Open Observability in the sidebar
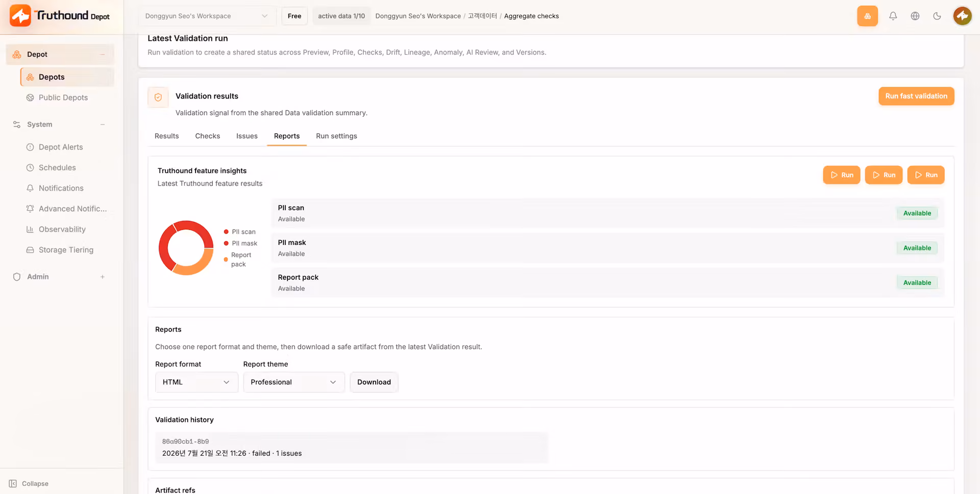This screenshot has height=494, width=980. click(x=62, y=229)
